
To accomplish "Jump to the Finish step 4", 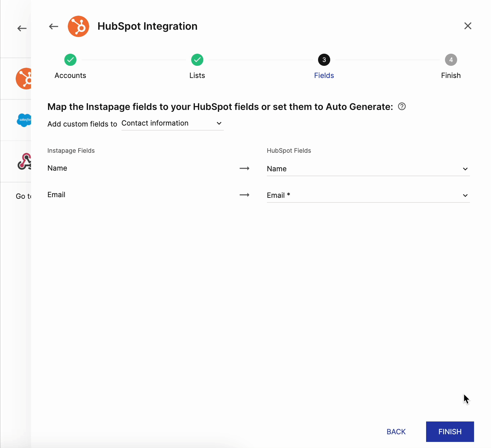I will click(451, 66).
